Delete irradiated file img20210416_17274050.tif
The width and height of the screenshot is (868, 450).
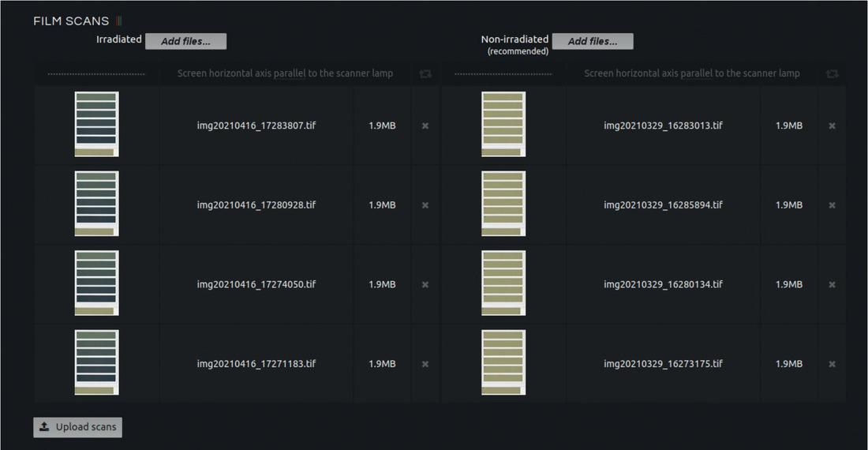click(x=425, y=284)
